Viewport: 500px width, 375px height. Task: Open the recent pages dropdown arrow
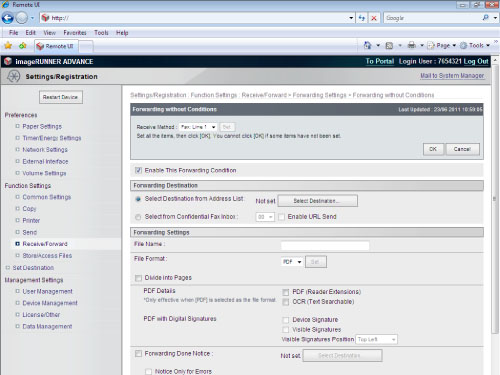(32, 18)
